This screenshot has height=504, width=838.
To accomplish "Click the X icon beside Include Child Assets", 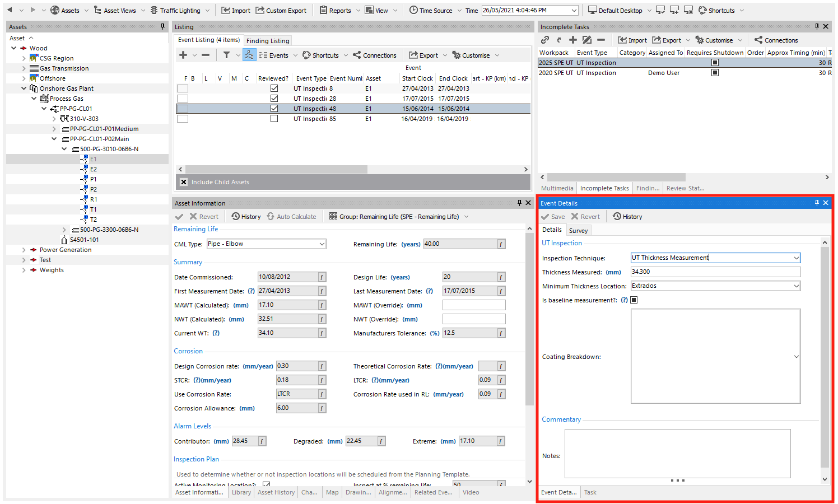I will 184,182.
